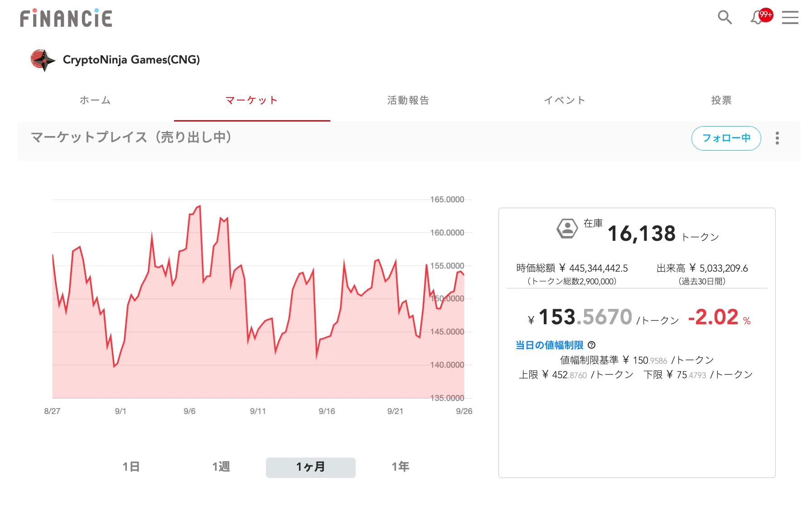The image size is (812, 507).
Task: Click the 165.0000 axis label
Action: pyautogui.click(x=447, y=200)
